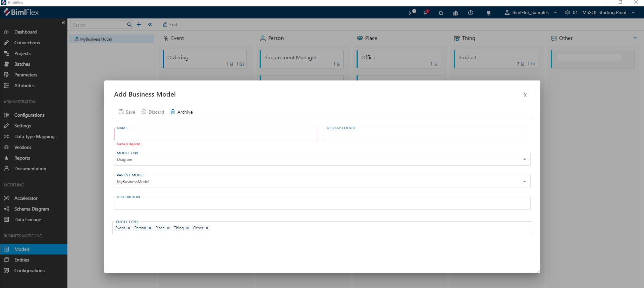
Task: Click the plus icon to add model
Action: click(139, 24)
